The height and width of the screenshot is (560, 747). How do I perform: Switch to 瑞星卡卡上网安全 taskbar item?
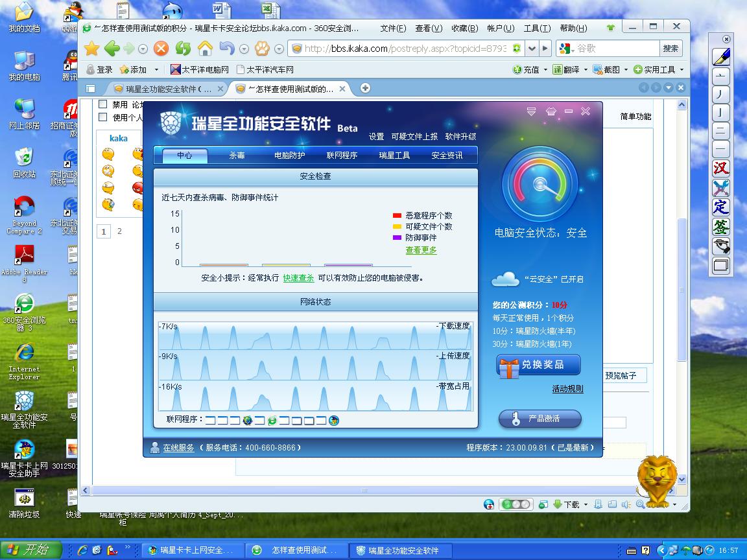pos(193,550)
